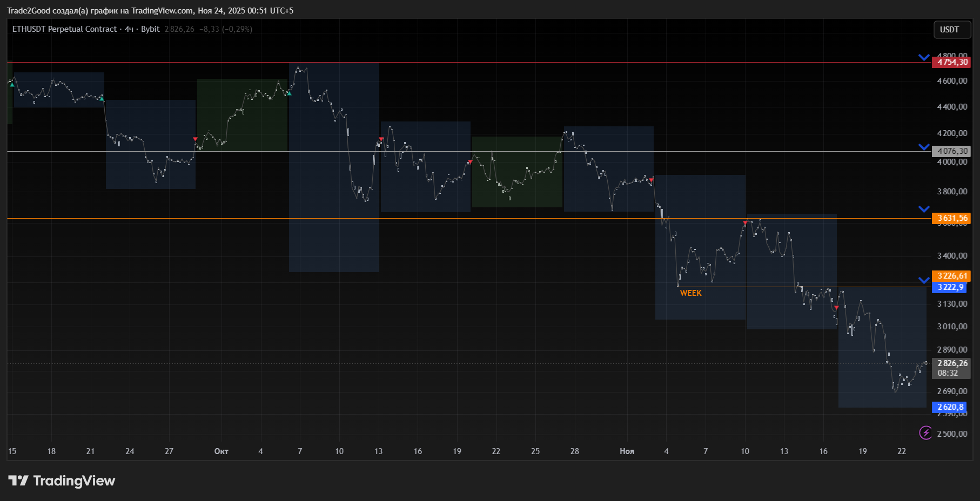Screen dimensions: 980x501
Task: Click blue chevron above the 3631,56 label
Action: pyautogui.click(x=924, y=209)
